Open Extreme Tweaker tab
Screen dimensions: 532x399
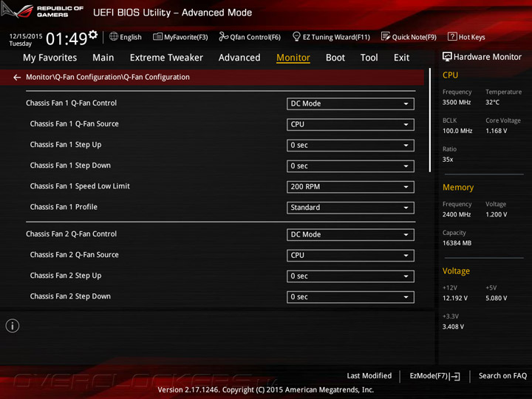coord(166,58)
